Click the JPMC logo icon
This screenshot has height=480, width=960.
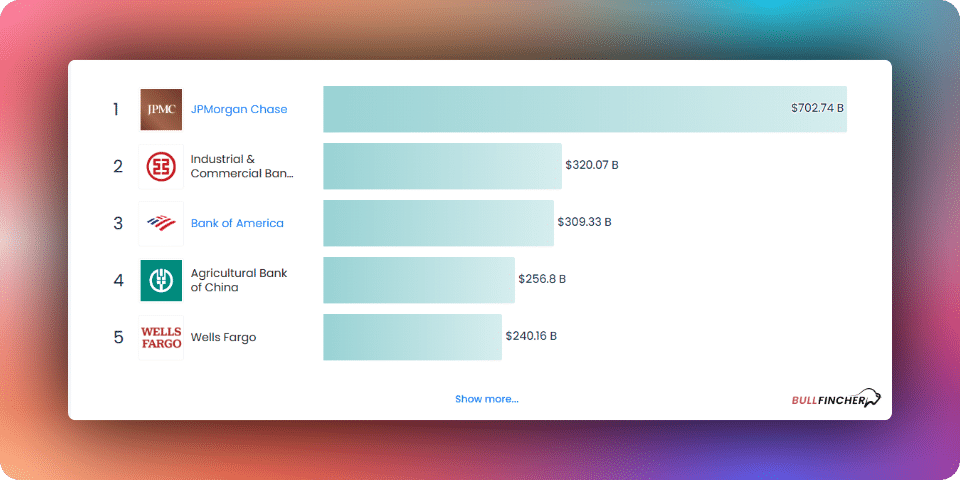[161, 110]
